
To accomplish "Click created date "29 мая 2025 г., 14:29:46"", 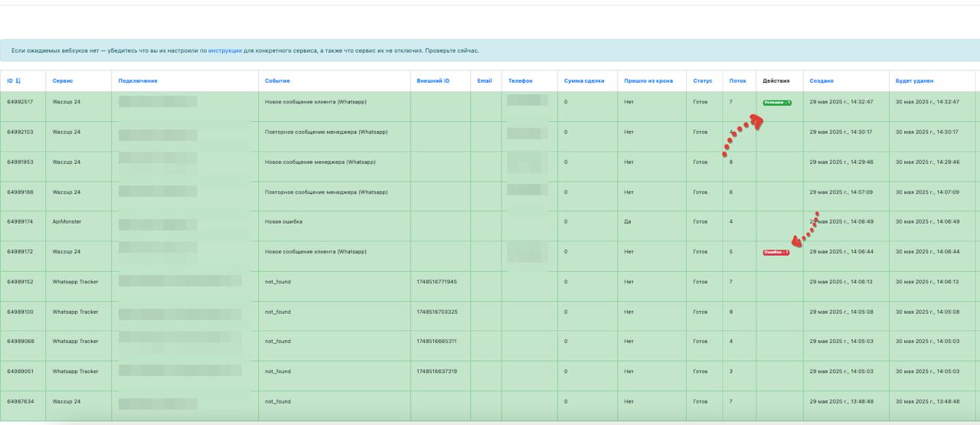I will click(841, 162).
